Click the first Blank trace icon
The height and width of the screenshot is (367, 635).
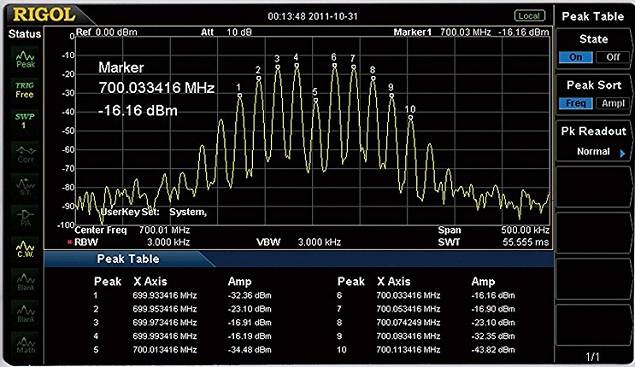25,282
